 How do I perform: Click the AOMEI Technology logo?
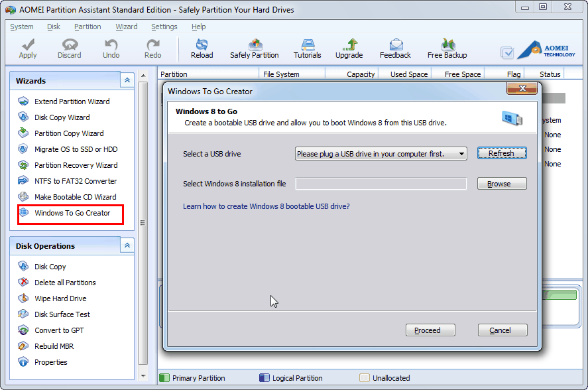pyautogui.click(x=546, y=50)
